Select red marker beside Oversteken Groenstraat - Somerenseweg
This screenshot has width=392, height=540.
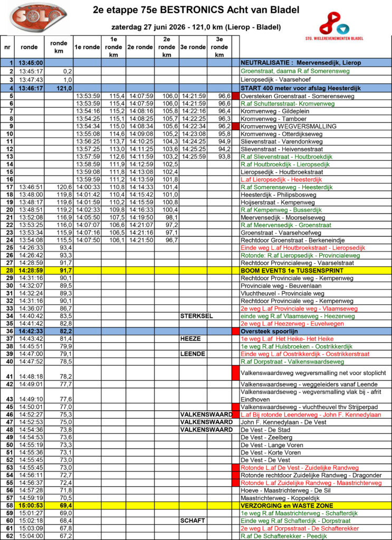pos(236,96)
